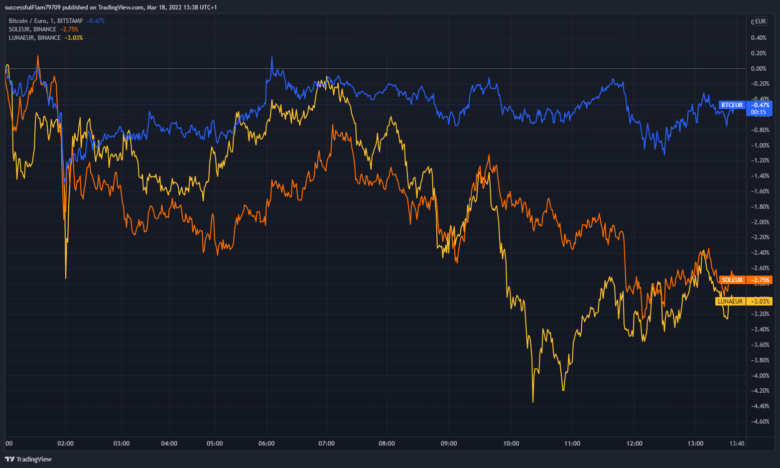Click the -2.00% price scale label

760,222
